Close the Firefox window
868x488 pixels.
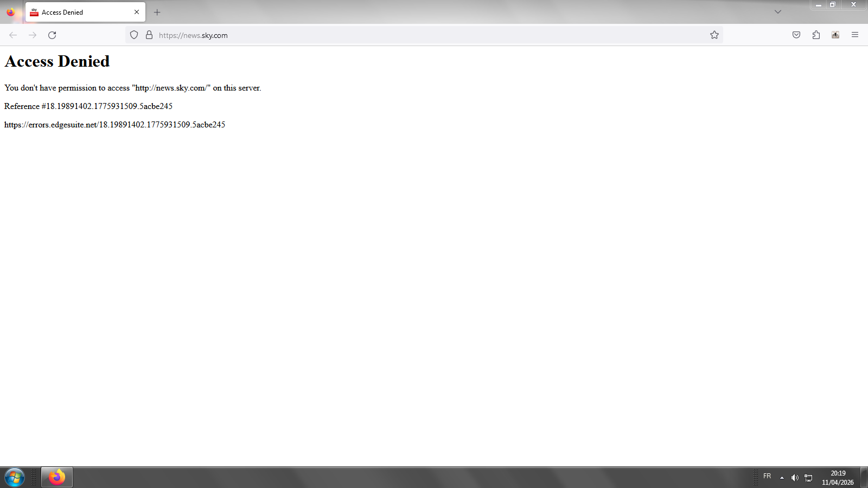pos(853,5)
